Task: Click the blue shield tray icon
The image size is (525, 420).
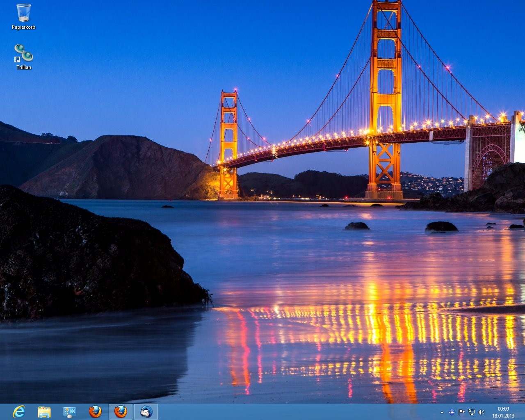Action: point(452,412)
